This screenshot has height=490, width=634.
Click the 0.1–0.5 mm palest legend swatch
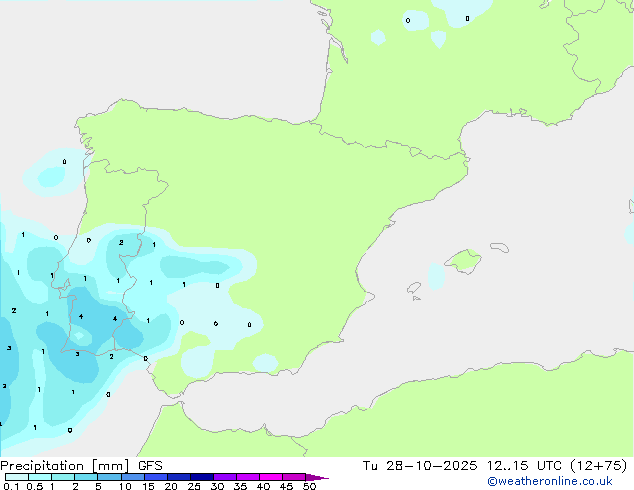[x=17, y=477]
